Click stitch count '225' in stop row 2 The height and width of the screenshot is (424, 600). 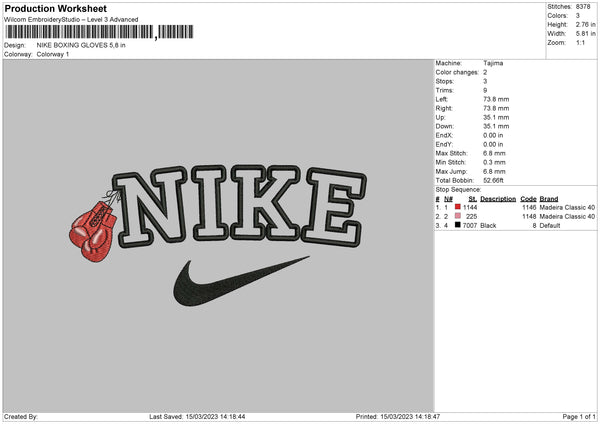coord(472,217)
